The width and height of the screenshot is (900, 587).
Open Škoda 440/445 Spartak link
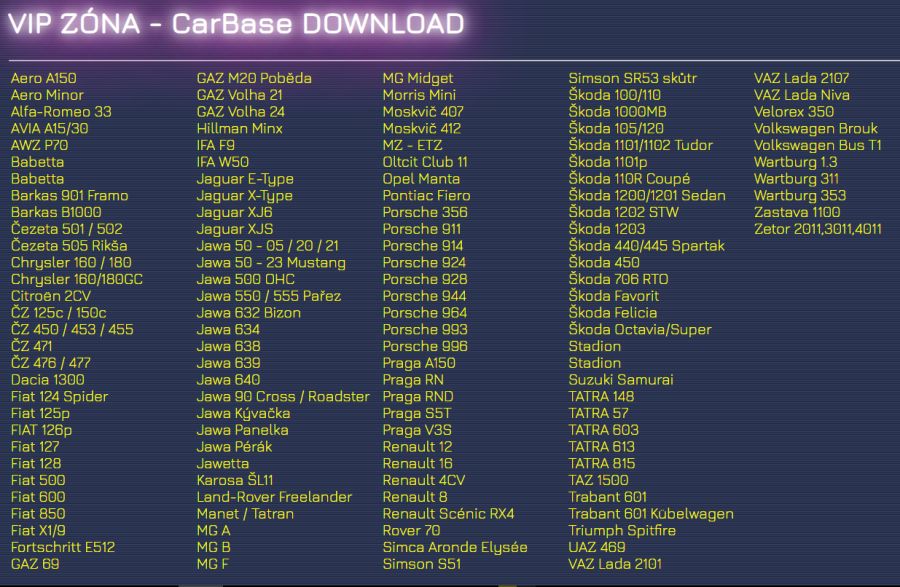coord(646,246)
